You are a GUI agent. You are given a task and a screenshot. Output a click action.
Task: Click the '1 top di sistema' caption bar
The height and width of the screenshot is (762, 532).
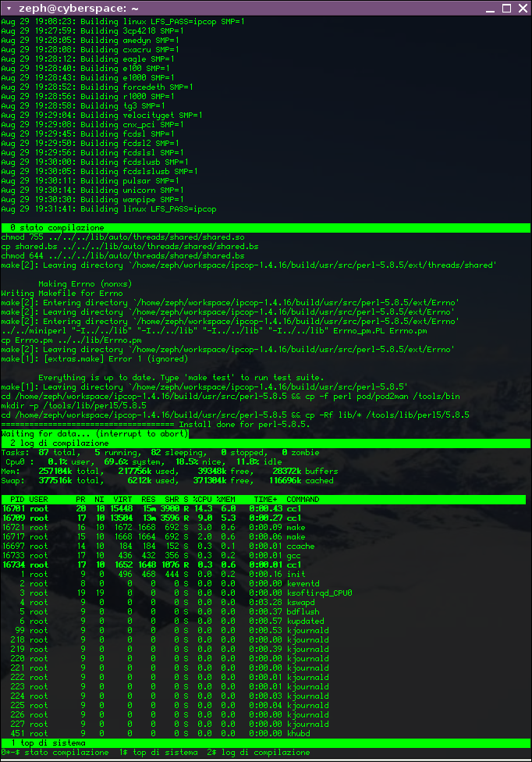pyautogui.click(x=47, y=742)
